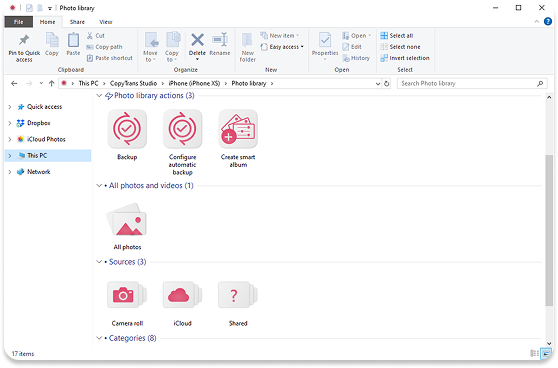Click Copy path in the ribbon
Image resolution: width=558 pixels, height=368 pixels.
tap(104, 47)
